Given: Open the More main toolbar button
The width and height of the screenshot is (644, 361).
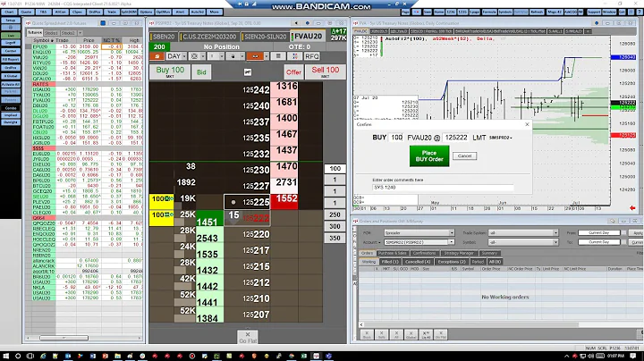Looking at the screenshot, I should click(215, 12).
